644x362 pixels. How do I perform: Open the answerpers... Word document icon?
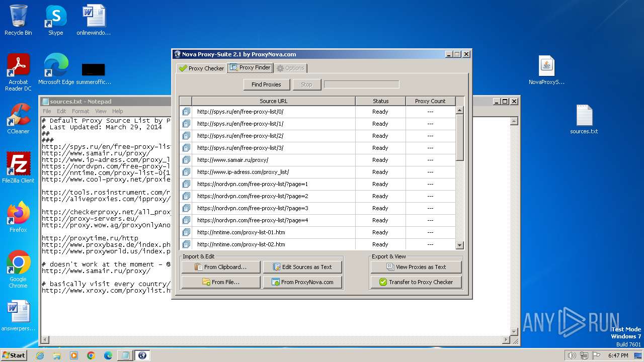click(x=18, y=316)
